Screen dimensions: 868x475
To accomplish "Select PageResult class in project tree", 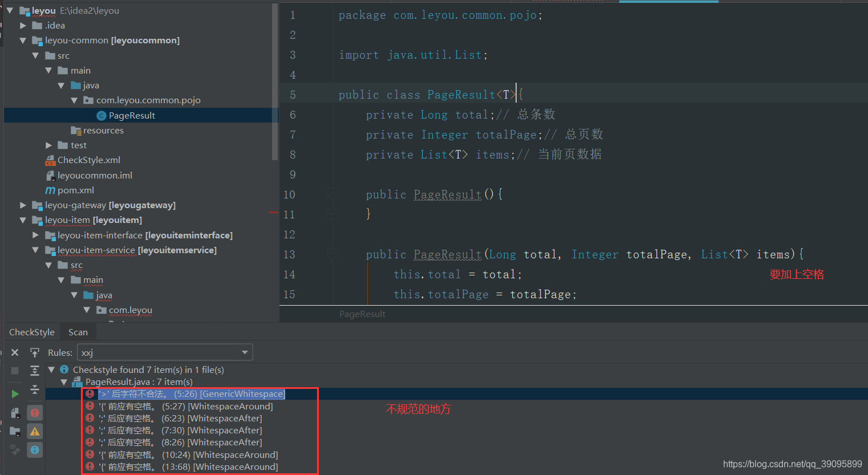I will click(132, 115).
